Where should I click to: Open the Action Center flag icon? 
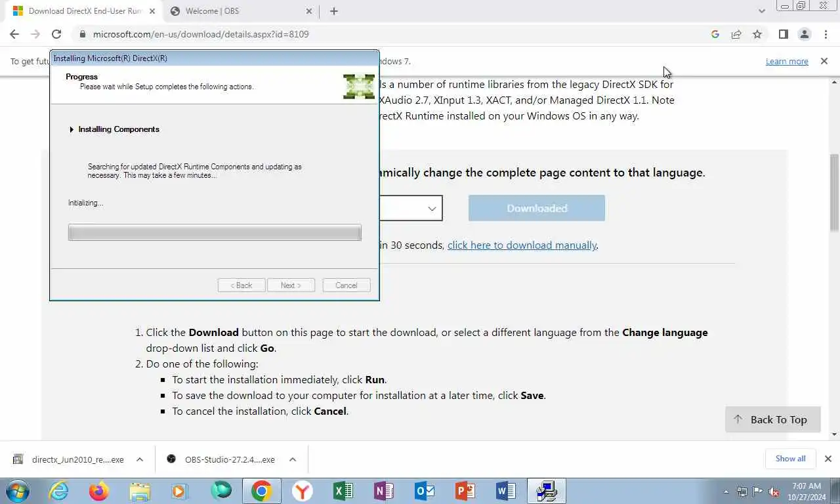tap(758, 491)
